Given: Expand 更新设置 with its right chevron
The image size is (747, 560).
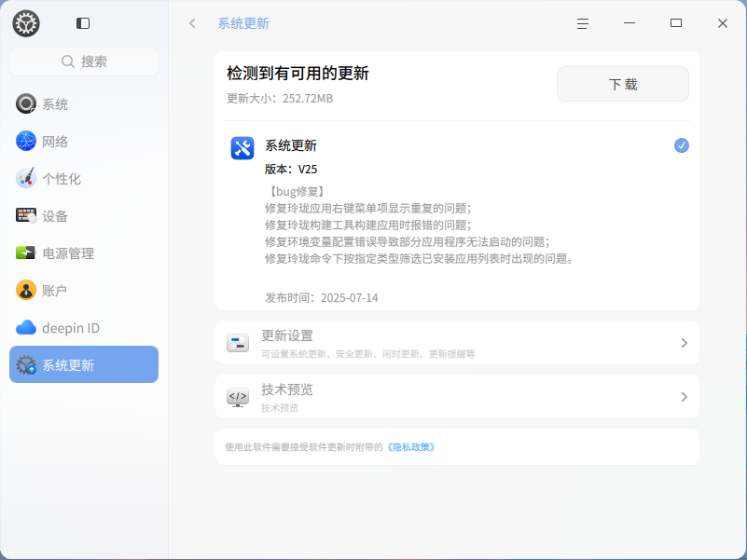Looking at the screenshot, I should [685, 343].
